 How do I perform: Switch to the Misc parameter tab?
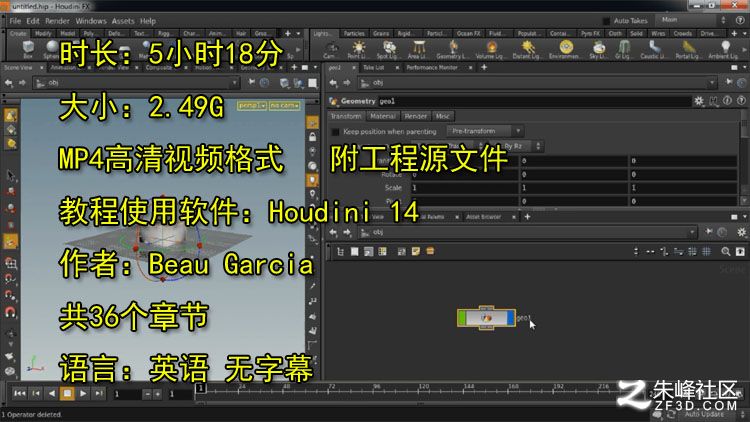click(442, 116)
